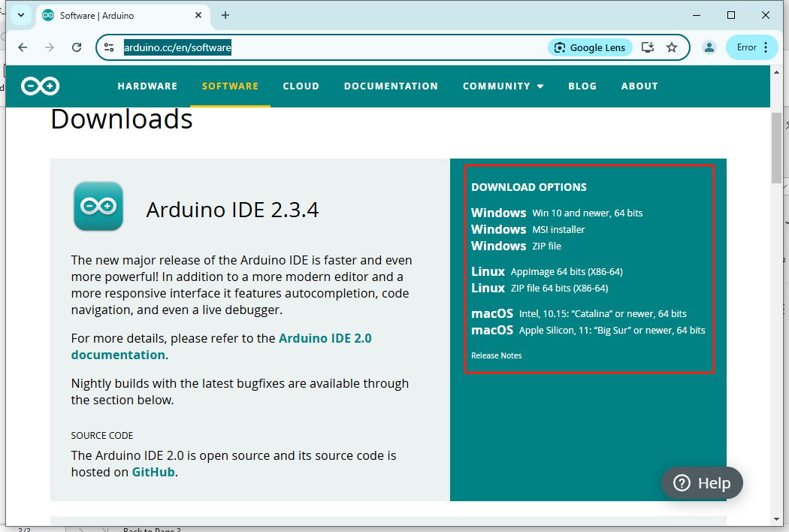
Task: Open the Release Notes link
Action: point(496,355)
